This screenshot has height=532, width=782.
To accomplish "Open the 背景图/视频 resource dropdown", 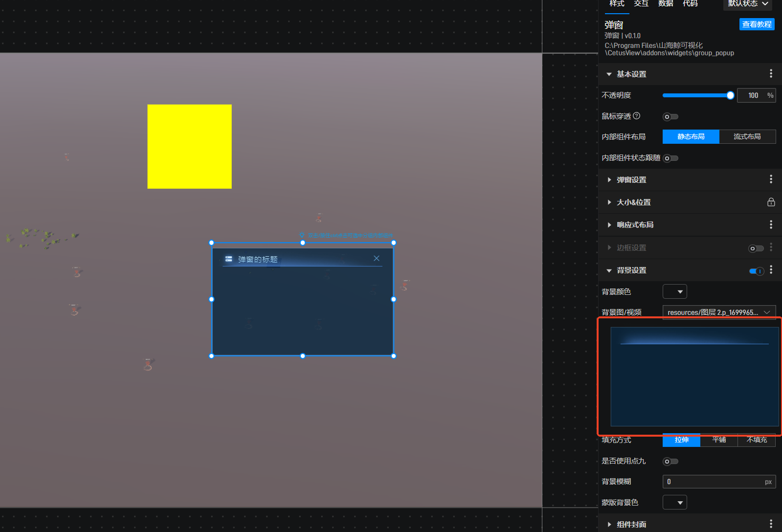I will coord(718,312).
